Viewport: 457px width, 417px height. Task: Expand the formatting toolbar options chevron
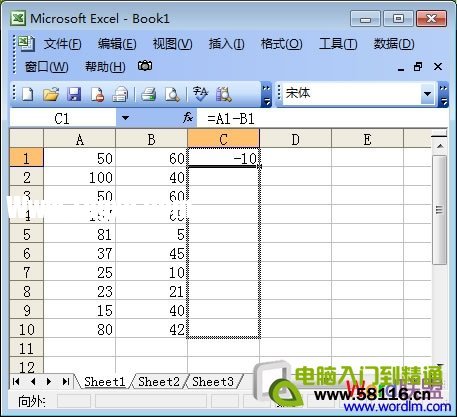click(x=443, y=95)
